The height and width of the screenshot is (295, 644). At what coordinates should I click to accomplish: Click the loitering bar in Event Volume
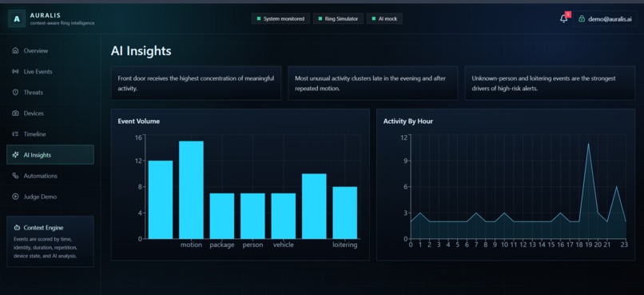coord(345,213)
